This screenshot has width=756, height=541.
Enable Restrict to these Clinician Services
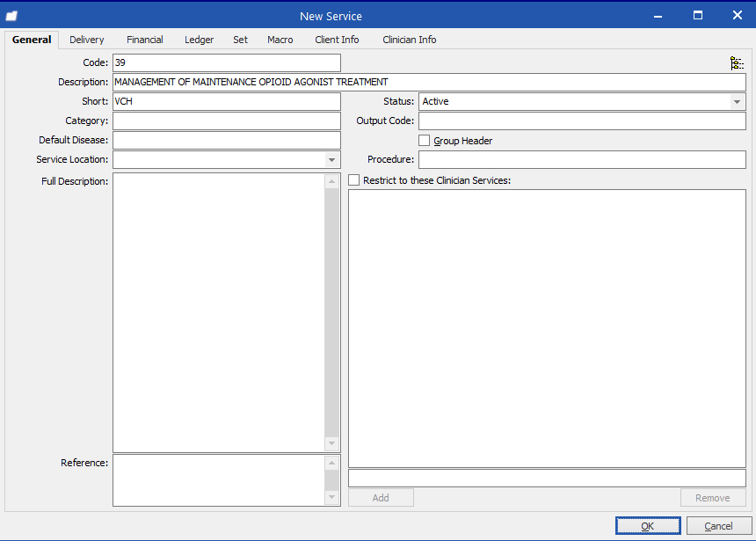(354, 180)
